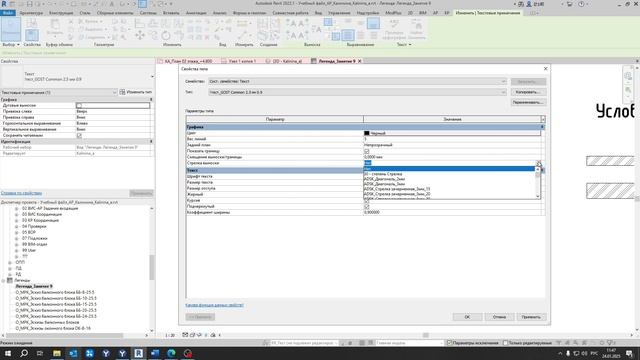Image resolution: width=640 pixels, height=360 pixels.
Task: Switch to the Узел 1 копия 1 tab
Action: click(242, 61)
